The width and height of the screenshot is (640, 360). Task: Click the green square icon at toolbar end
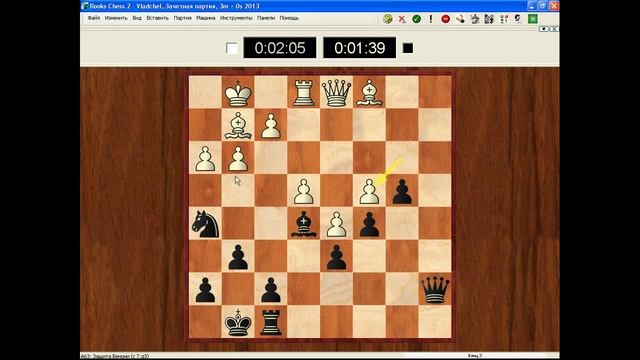tap(533, 19)
